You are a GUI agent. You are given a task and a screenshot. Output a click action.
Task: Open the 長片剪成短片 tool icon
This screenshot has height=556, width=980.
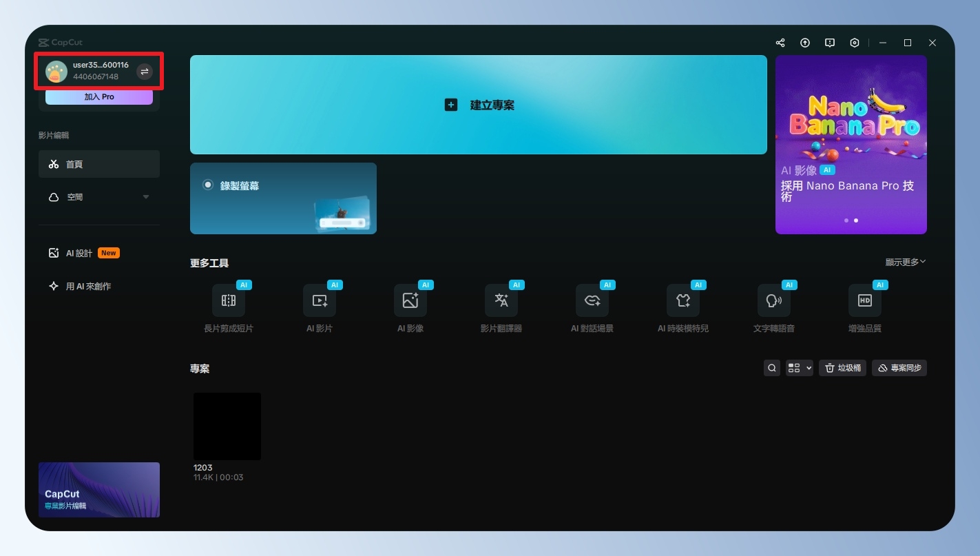[x=229, y=300]
